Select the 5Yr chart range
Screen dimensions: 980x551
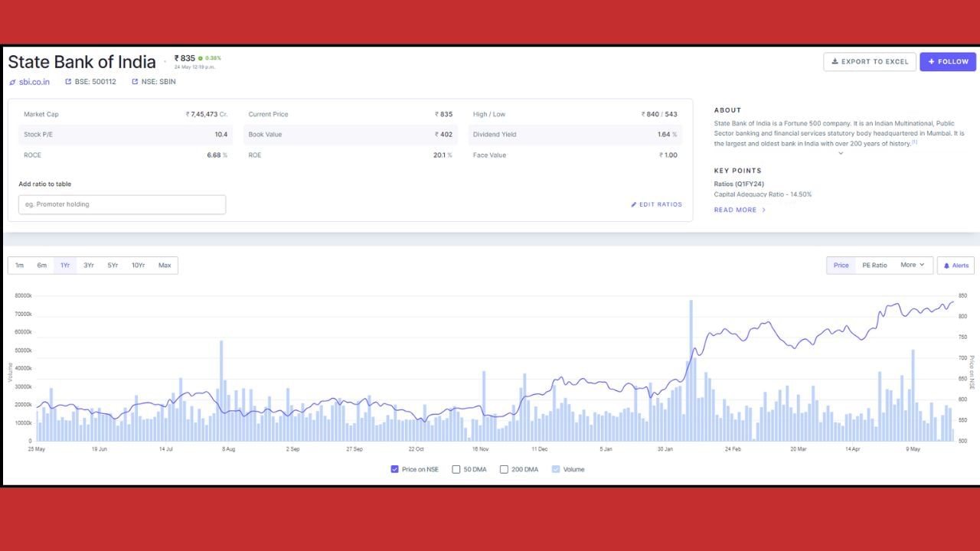113,266
